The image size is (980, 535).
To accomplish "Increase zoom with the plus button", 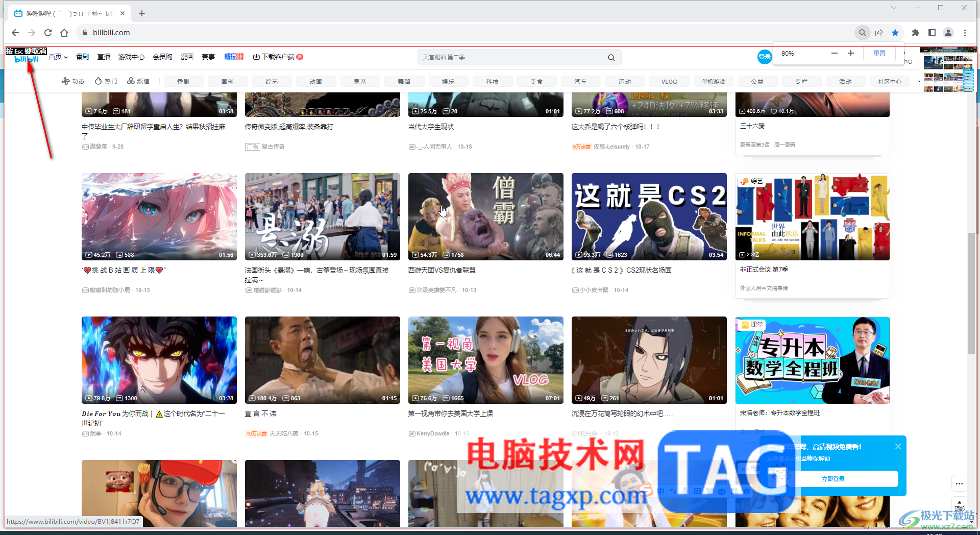I will (851, 53).
